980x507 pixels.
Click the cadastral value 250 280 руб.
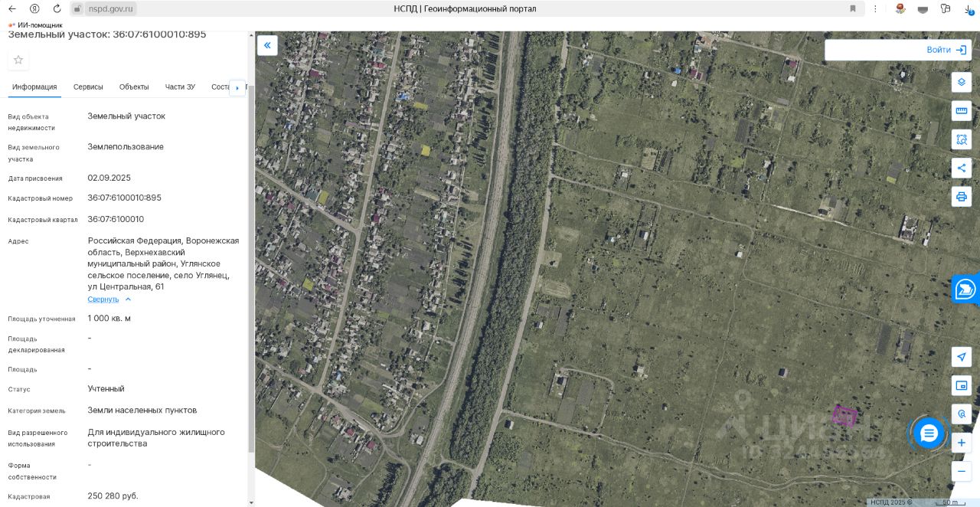point(113,496)
